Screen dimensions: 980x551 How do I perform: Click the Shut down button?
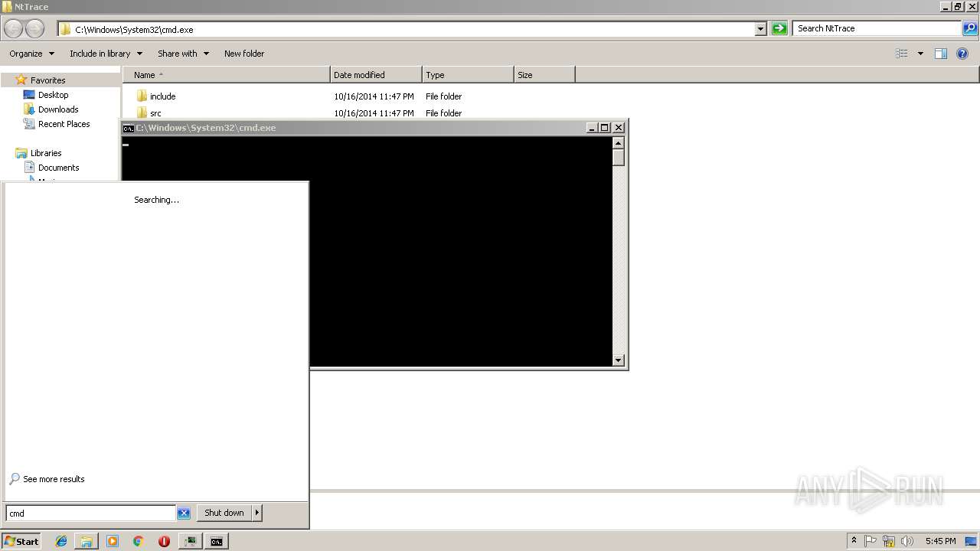[x=224, y=513]
